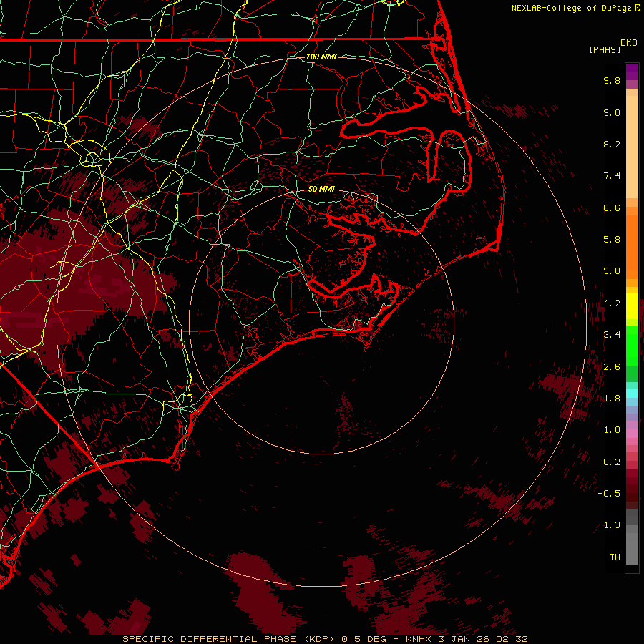
Task: Click the [PHAS] label above the color scale
Action: [x=605, y=49]
